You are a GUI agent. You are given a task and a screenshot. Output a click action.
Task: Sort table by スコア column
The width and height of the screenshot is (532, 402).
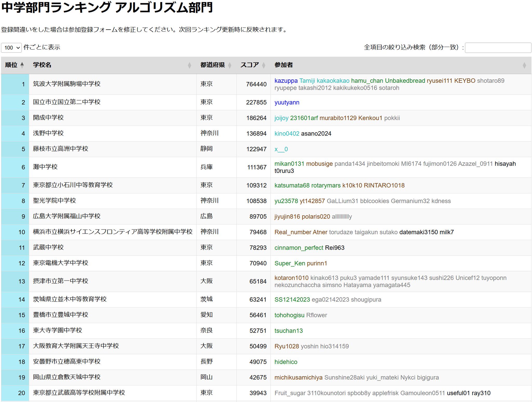(253, 65)
